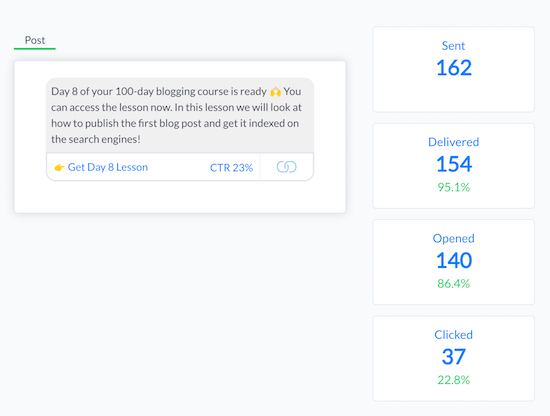This screenshot has height=416, width=550.
Task: Open the Delivered stats card title
Action: coord(453,142)
